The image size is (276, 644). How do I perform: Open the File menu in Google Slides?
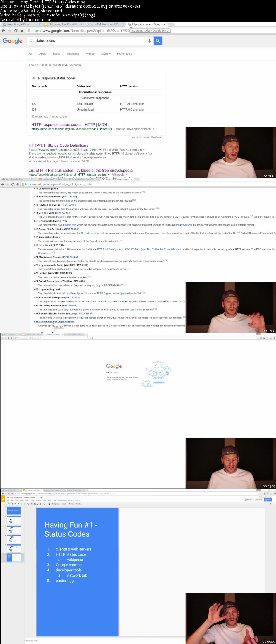click(8, 500)
